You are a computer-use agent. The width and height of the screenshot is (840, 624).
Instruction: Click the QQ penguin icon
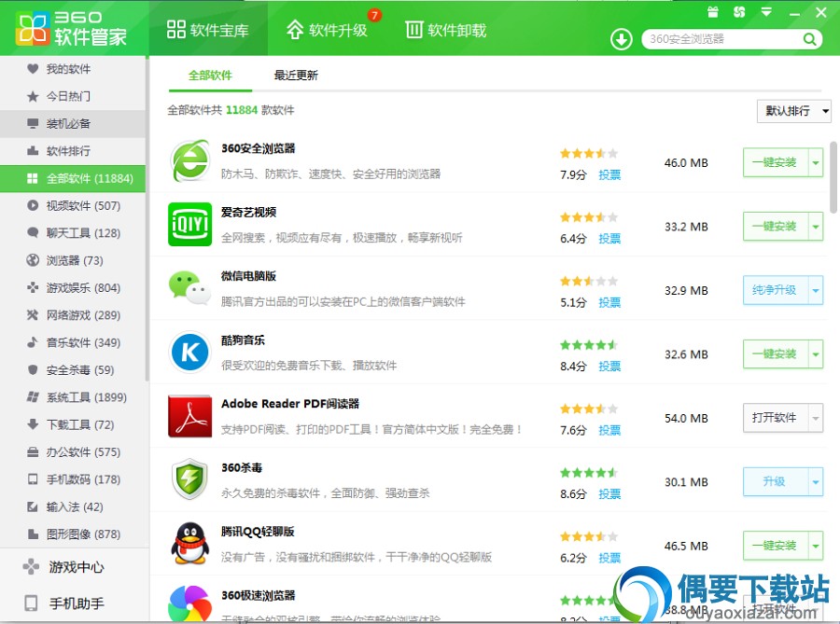(189, 543)
